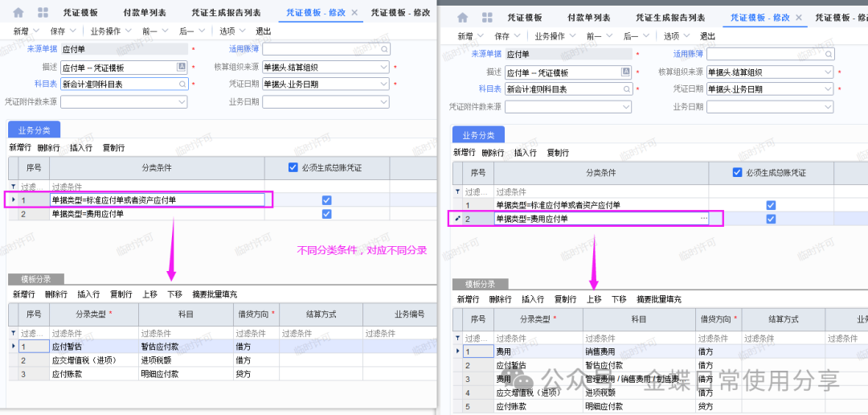Switch to the 付款单列表 tab in left window

point(145,13)
